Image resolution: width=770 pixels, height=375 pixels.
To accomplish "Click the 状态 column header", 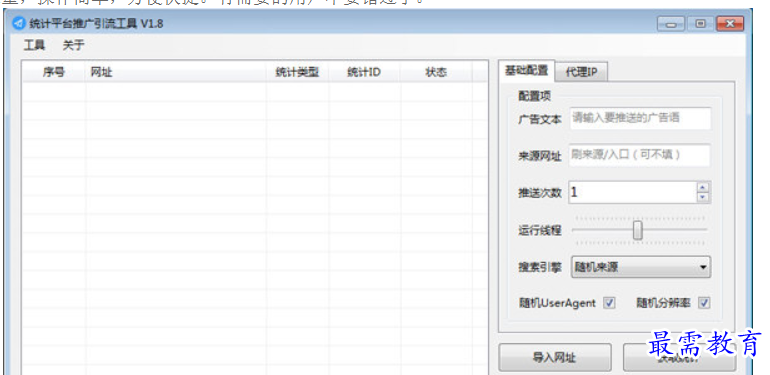I will pyautogui.click(x=436, y=72).
